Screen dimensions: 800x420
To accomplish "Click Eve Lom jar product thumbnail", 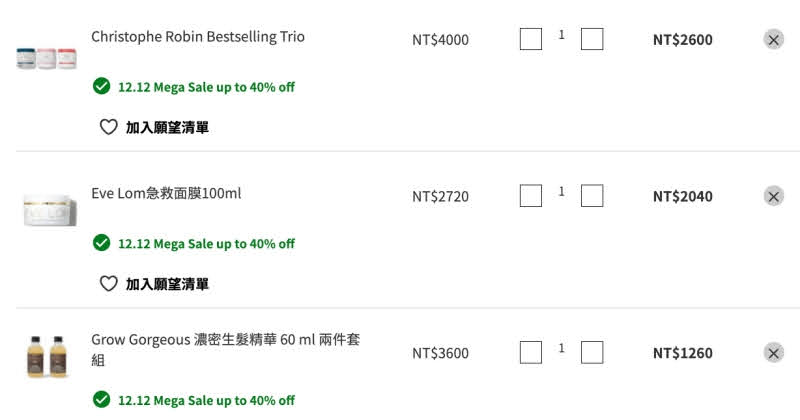I will tap(50, 209).
